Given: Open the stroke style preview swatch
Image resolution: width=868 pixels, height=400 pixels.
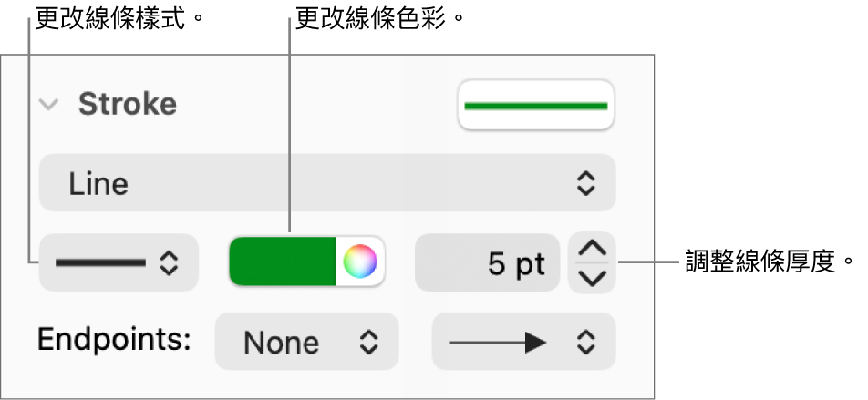Looking at the screenshot, I should point(536,105).
